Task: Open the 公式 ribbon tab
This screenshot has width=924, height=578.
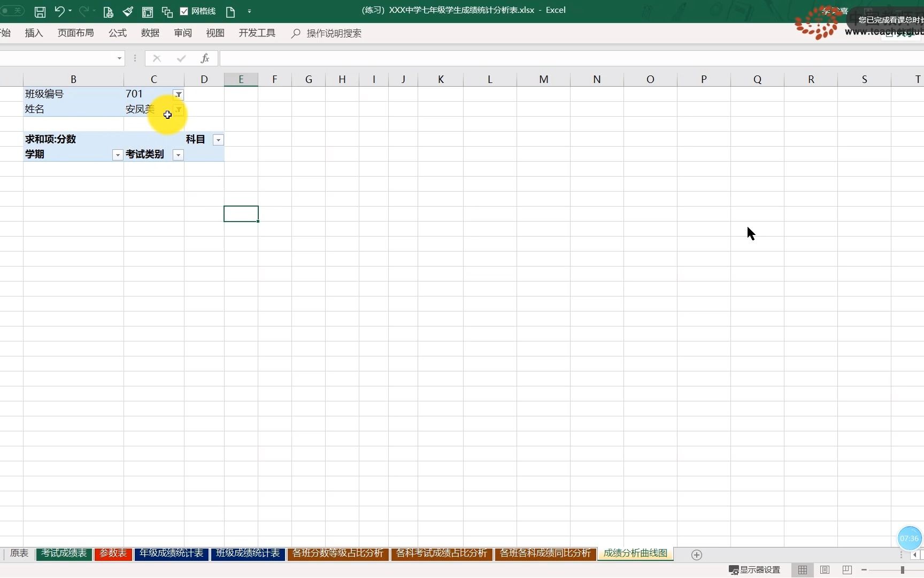Action: (x=118, y=33)
